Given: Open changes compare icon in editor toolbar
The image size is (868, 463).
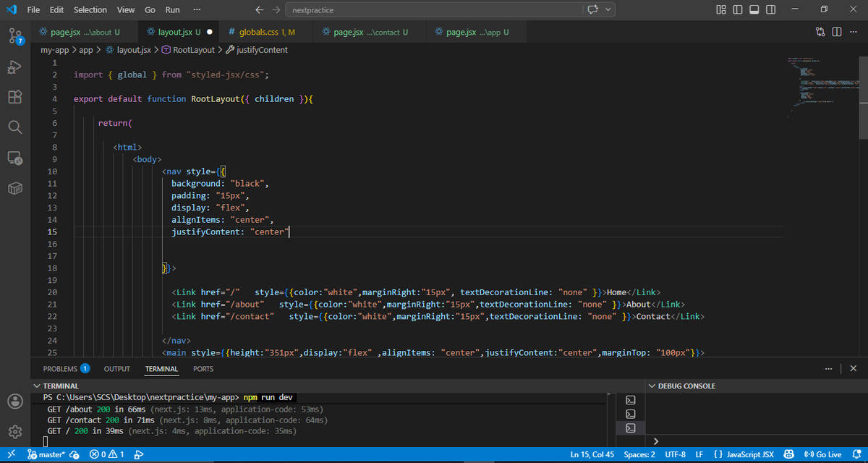Looking at the screenshot, I should [x=820, y=32].
